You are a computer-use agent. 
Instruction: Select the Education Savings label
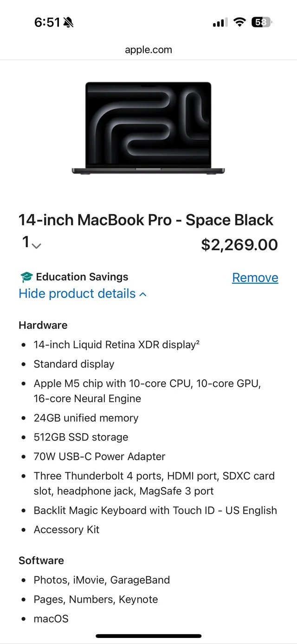pyautogui.click(x=82, y=277)
